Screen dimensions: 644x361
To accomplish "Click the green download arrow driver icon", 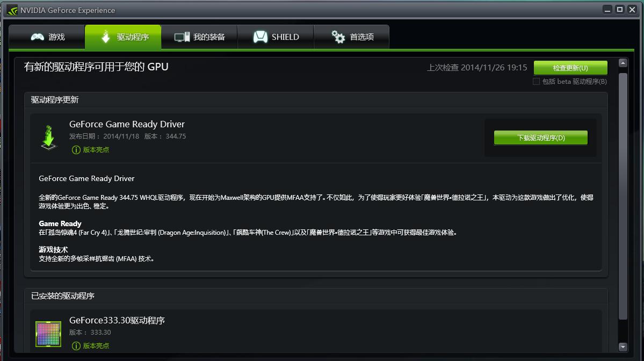I will pyautogui.click(x=48, y=138).
